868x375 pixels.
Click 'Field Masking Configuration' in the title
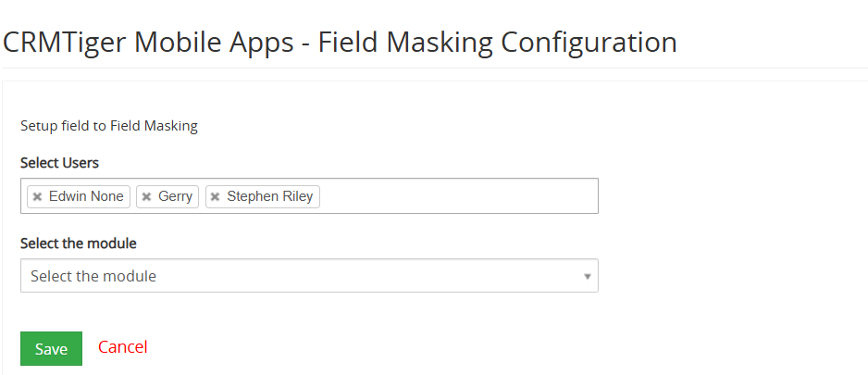[498, 43]
